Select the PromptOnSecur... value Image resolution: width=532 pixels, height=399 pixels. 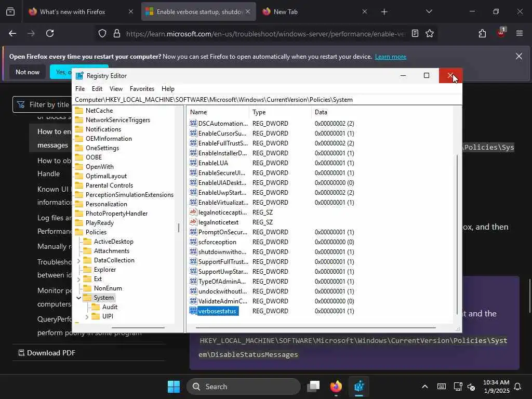click(x=222, y=232)
